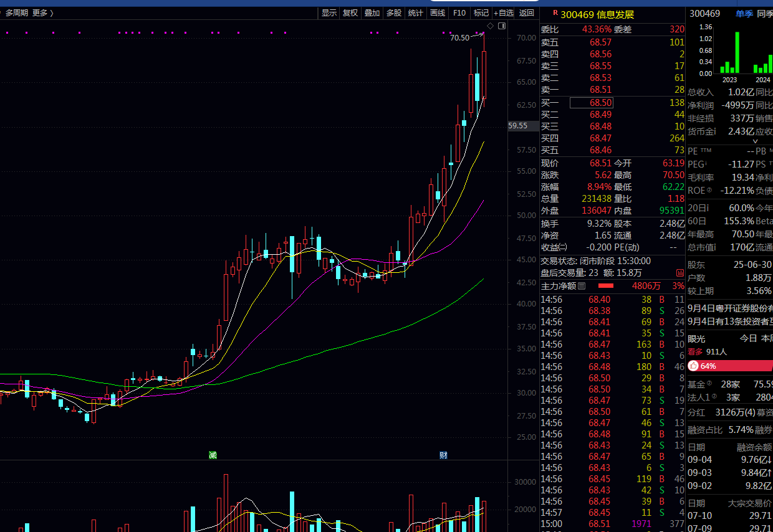The width and height of the screenshot is (773, 532).
Task: Click 交易状态 闭市阶段 status line
Action: tap(596, 261)
